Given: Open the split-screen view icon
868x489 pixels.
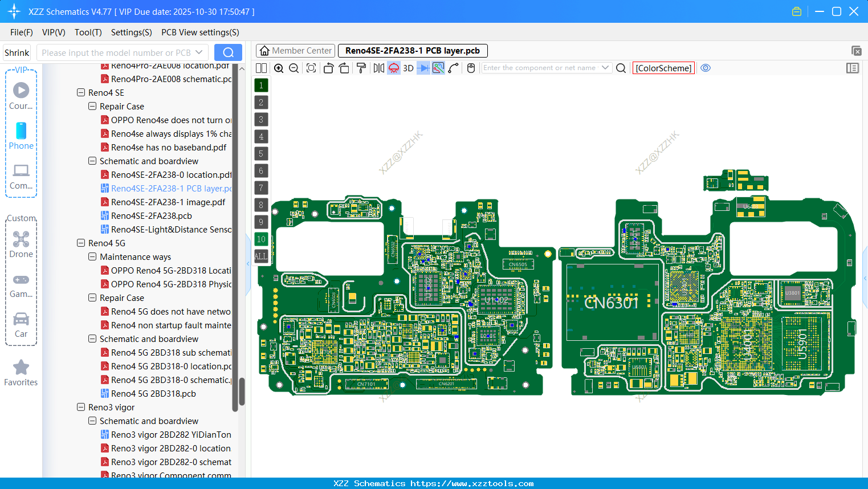Looking at the screenshot, I should pyautogui.click(x=261, y=68).
